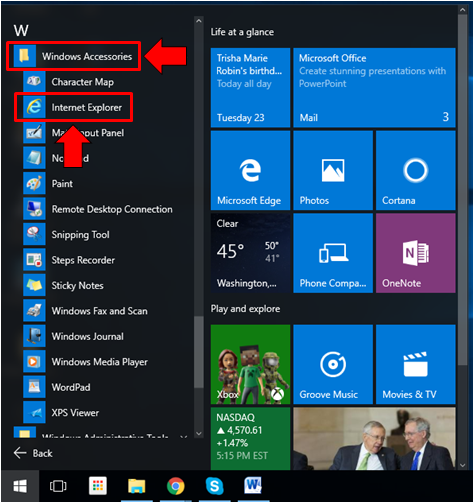
Task: Click the Windows Accessories folder icon
Action: tap(24, 56)
